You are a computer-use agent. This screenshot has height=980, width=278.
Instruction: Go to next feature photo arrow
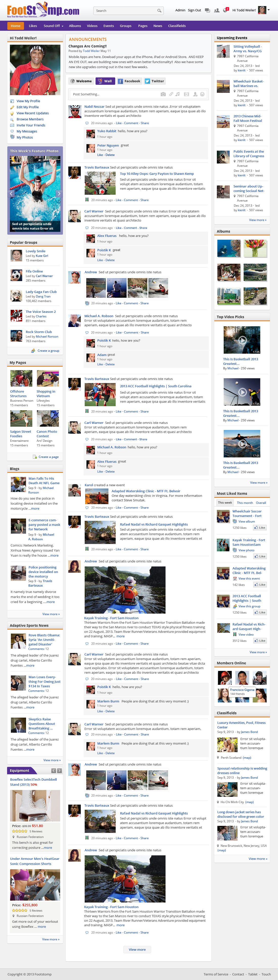click(x=59, y=193)
